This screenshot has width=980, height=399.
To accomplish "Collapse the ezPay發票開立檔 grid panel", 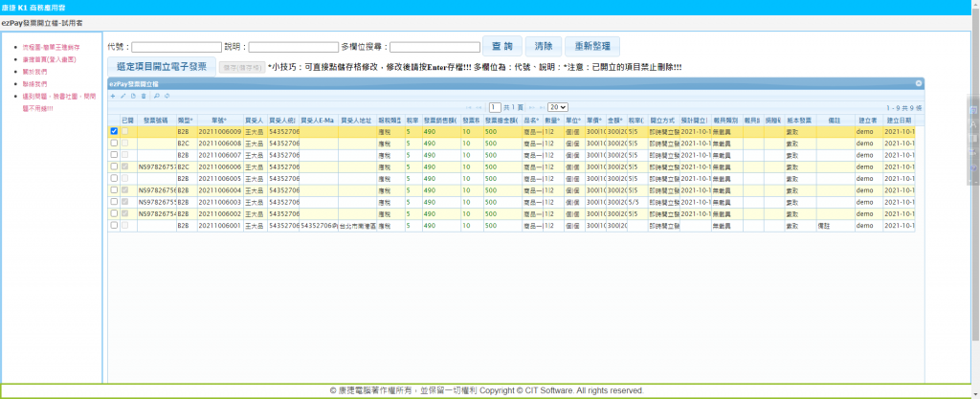I will [919, 84].
